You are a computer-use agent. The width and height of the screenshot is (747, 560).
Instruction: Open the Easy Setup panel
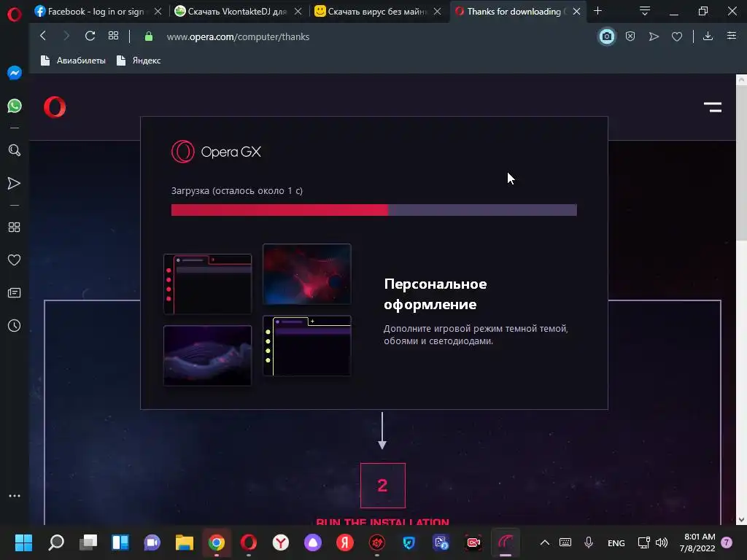coord(731,36)
